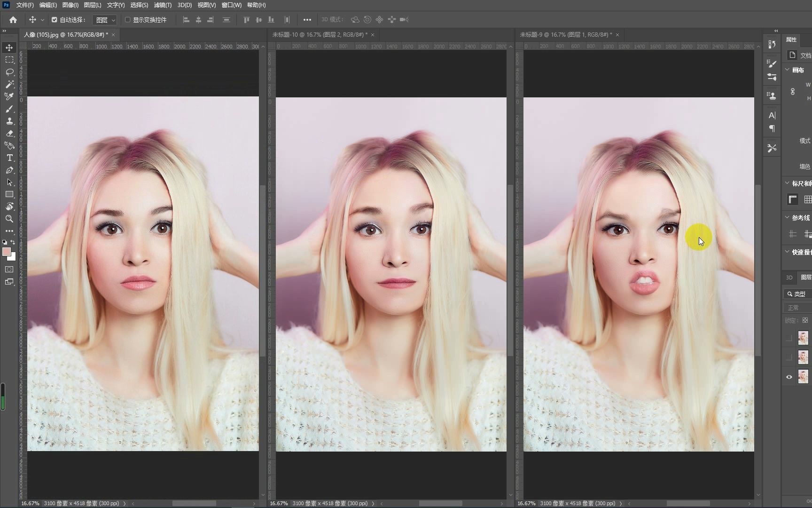Screen dimensions: 812x508
Task: Toggle Quick Mask mode
Action: [x=9, y=270]
